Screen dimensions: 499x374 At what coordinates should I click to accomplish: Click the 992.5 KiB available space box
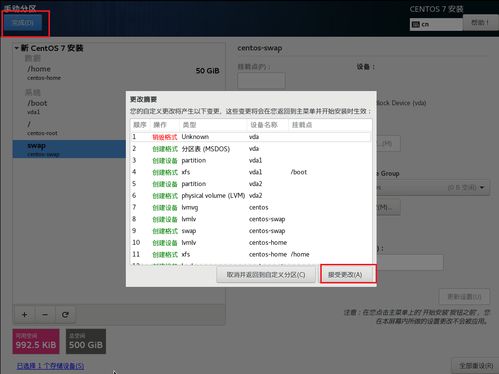36,341
